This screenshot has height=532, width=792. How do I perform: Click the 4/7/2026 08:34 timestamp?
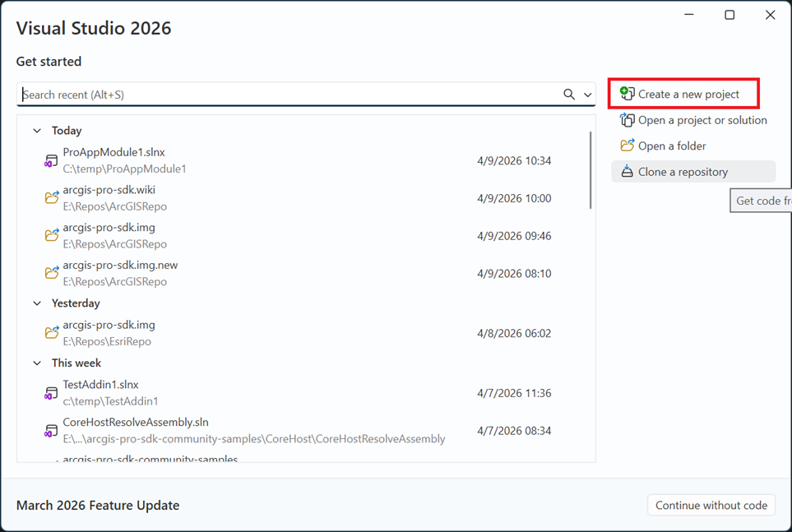(x=514, y=430)
